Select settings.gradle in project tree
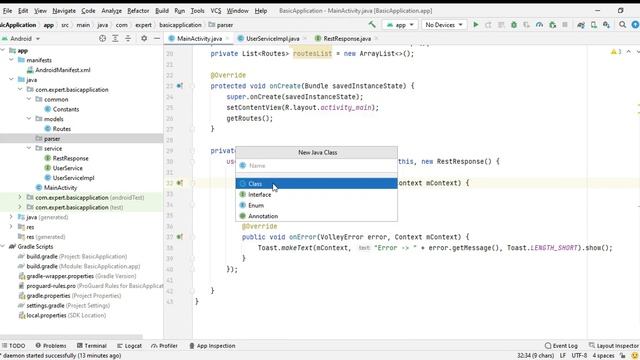 (68, 305)
